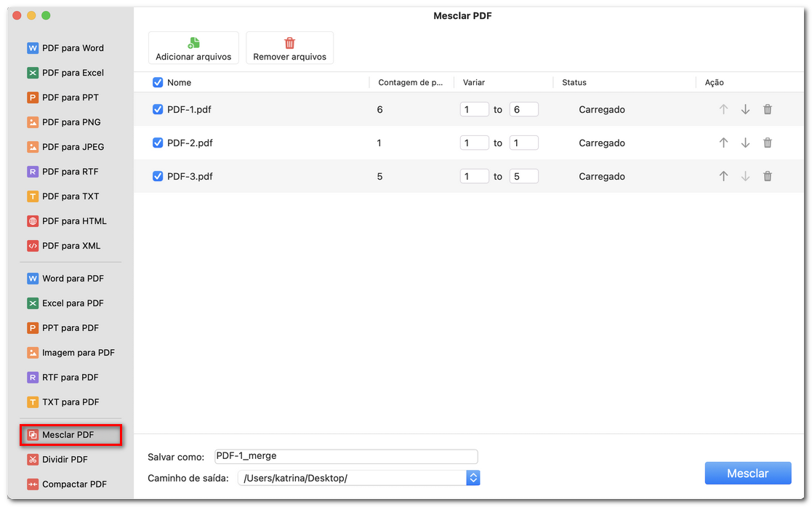Move PDF-2.pdf down with arrow
The image size is (812, 507).
(x=745, y=143)
